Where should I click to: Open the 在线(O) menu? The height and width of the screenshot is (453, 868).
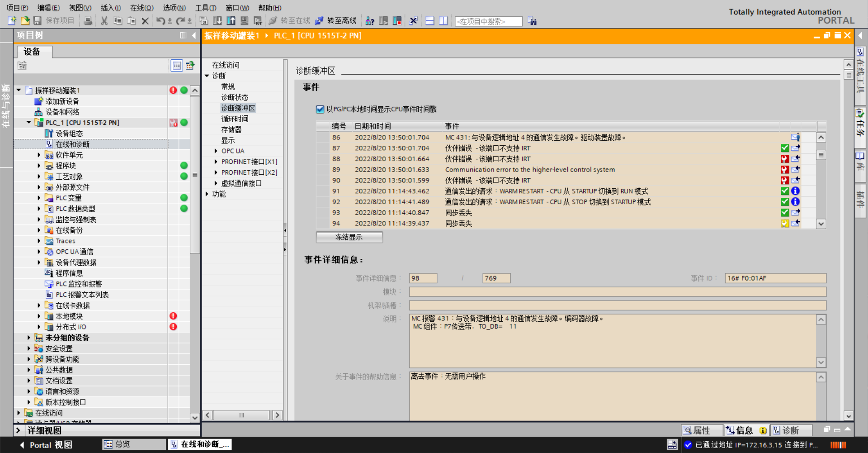(x=142, y=8)
